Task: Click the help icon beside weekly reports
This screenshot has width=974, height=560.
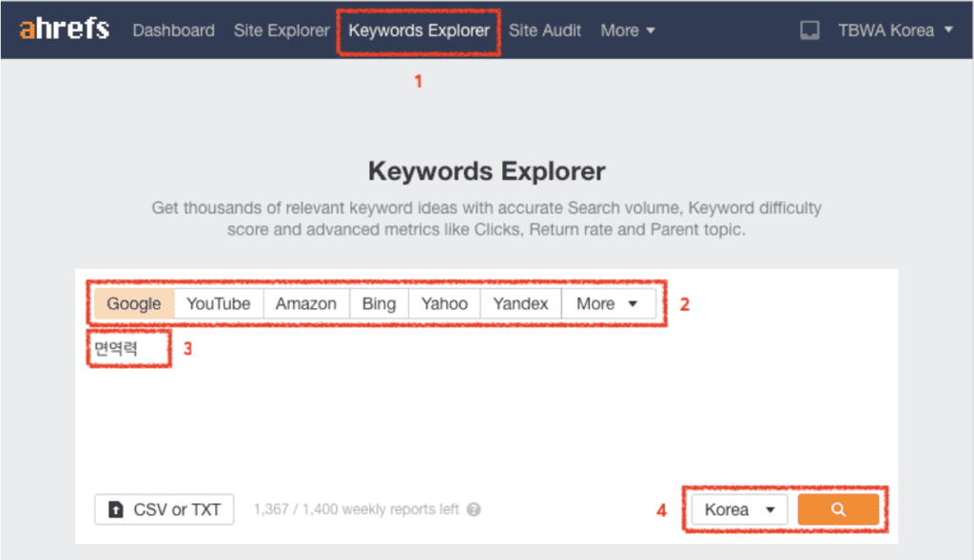Action: pos(474,509)
